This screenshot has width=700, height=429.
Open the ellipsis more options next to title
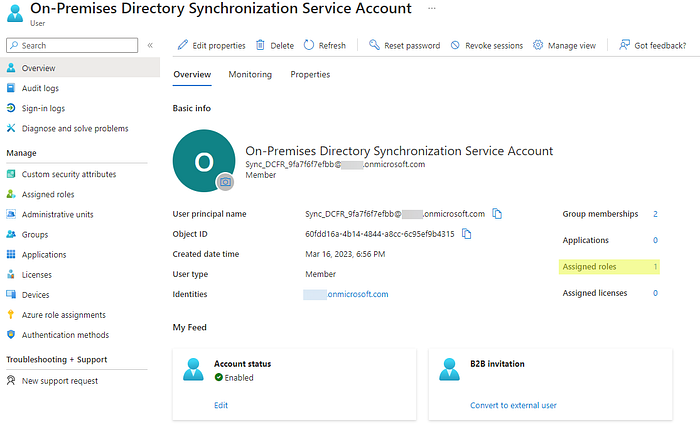(x=432, y=8)
